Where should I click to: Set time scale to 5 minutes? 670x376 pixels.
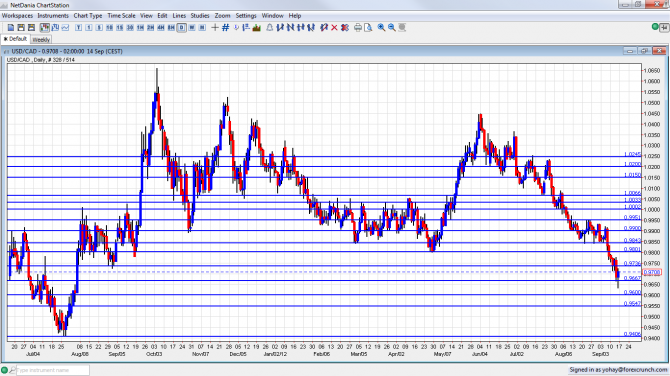(99, 27)
